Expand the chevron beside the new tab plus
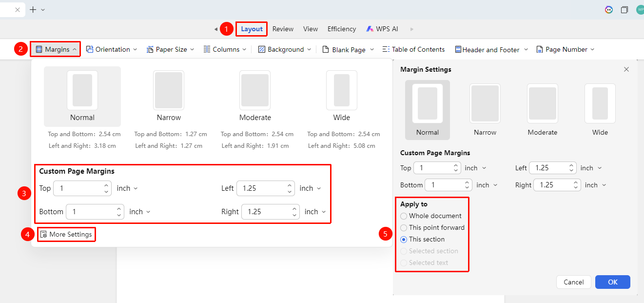 43,10
